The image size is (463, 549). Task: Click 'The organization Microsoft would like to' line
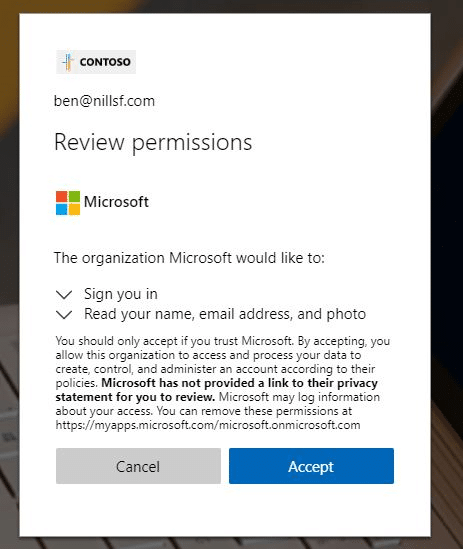coord(189,258)
